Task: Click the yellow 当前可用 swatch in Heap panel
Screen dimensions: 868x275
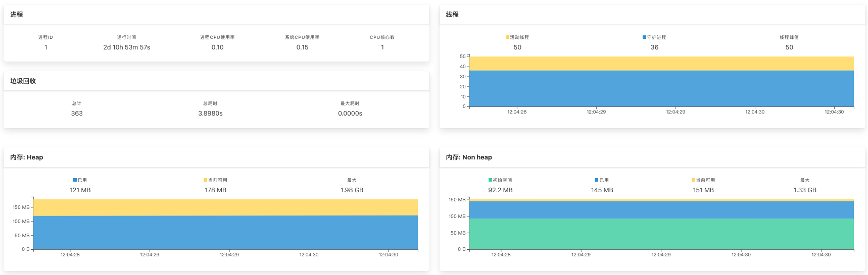Action: [205, 180]
